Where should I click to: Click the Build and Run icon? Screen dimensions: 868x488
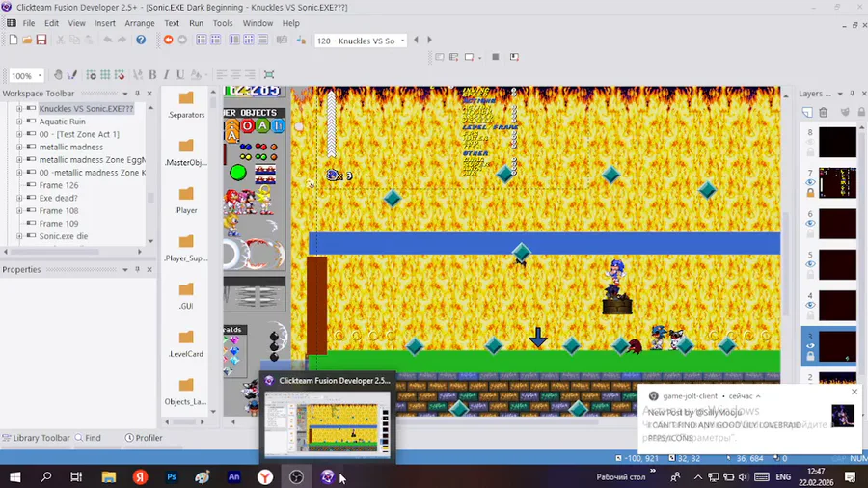pyautogui.click(x=514, y=57)
